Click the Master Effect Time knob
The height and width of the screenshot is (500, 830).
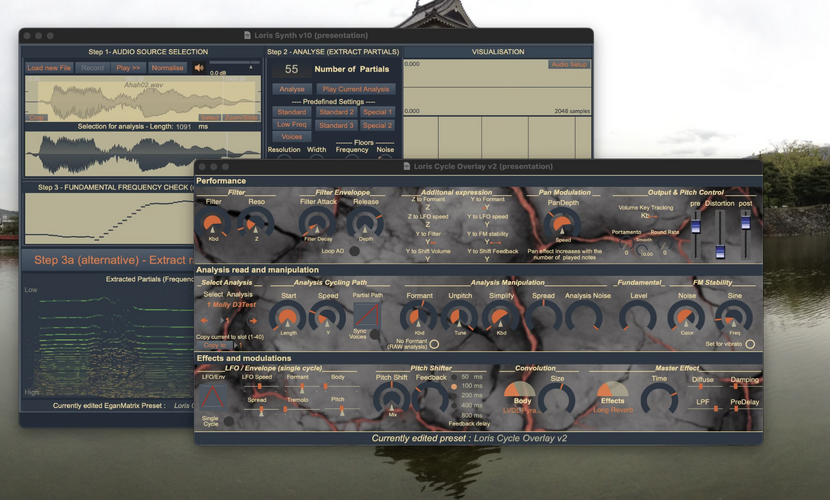pos(659,400)
